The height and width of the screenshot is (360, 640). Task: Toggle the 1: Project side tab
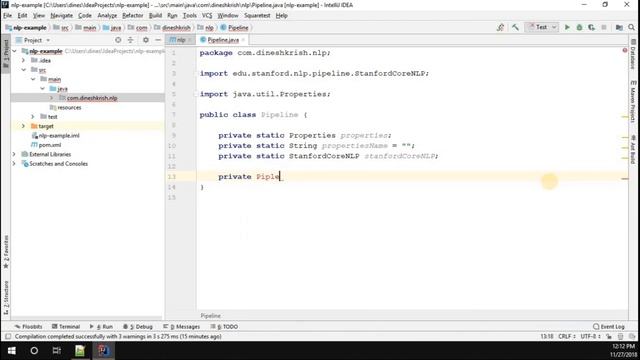click(x=6, y=54)
